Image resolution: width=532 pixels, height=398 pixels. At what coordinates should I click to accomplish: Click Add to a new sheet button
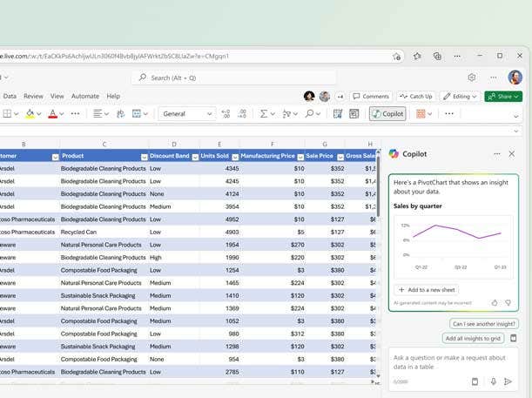[x=427, y=290]
